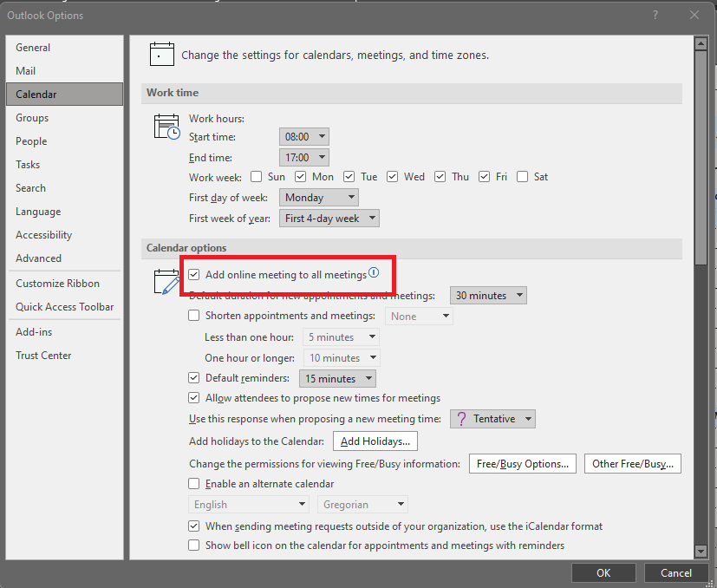The height and width of the screenshot is (588, 717).
Task: Select the Language category
Action: [64, 212]
